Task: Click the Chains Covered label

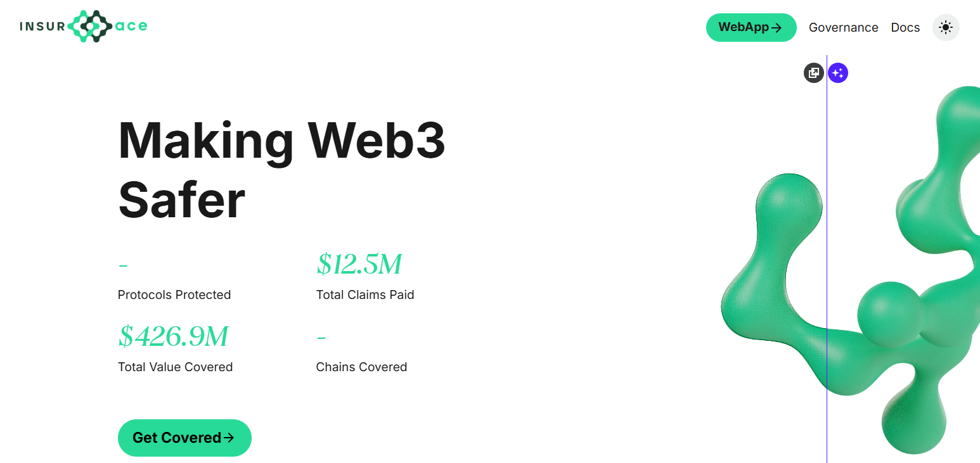Action: tap(361, 367)
